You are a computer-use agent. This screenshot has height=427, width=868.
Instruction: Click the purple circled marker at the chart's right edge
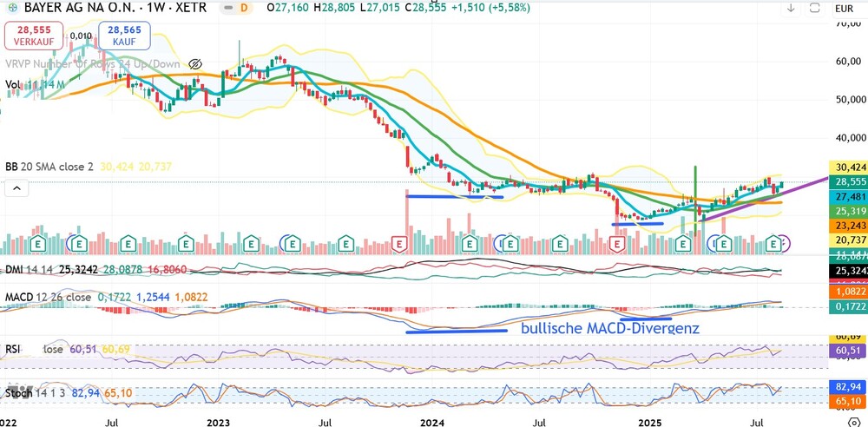pos(785,242)
